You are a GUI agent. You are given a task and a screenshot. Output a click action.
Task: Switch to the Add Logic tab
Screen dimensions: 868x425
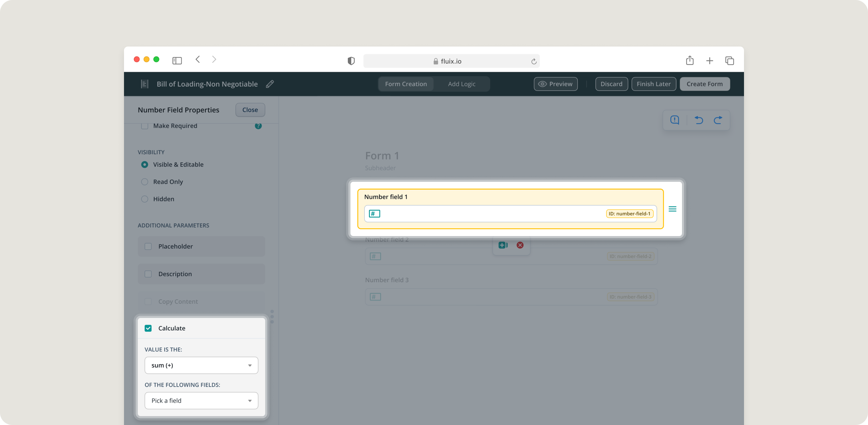pyautogui.click(x=462, y=84)
